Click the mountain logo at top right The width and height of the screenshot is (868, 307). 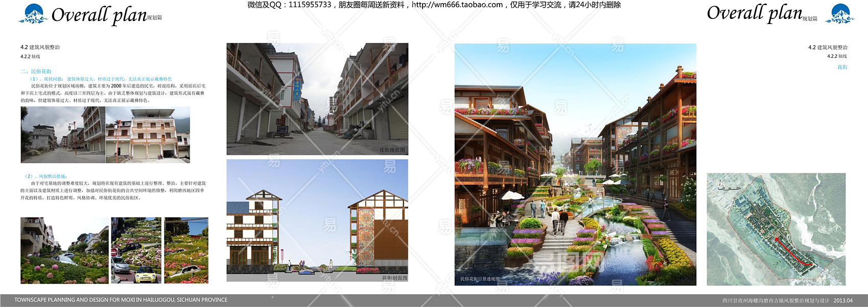[839, 14]
